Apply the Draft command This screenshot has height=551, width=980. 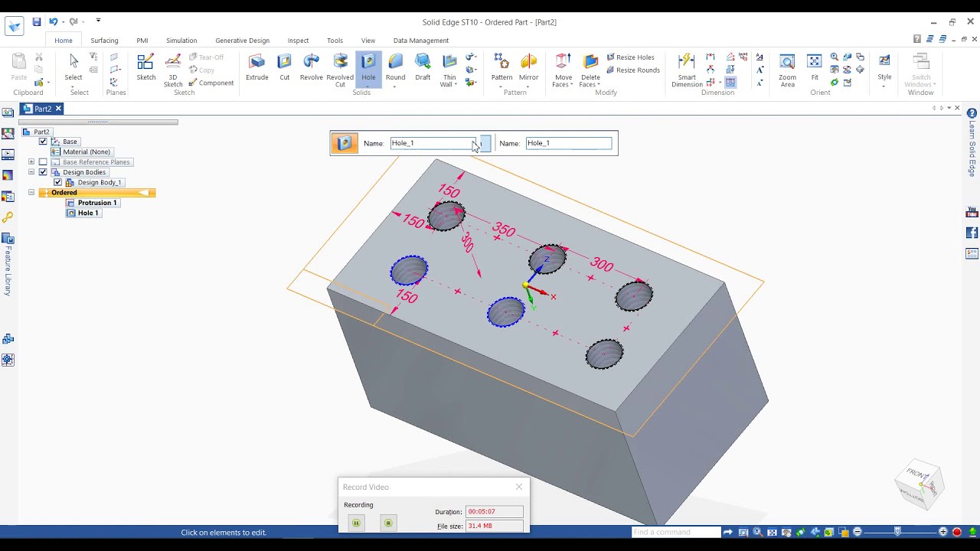click(423, 67)
